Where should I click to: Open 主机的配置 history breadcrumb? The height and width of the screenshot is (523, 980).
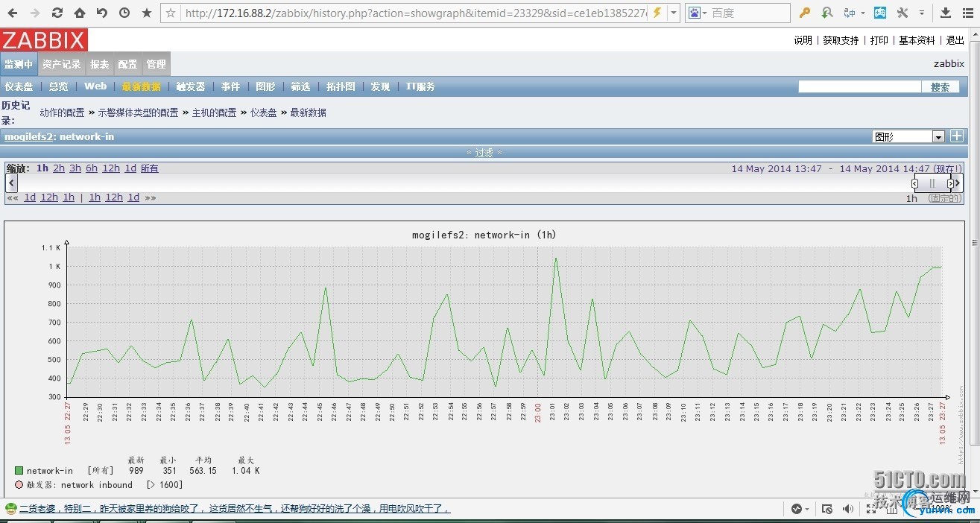tap(214, 112)
